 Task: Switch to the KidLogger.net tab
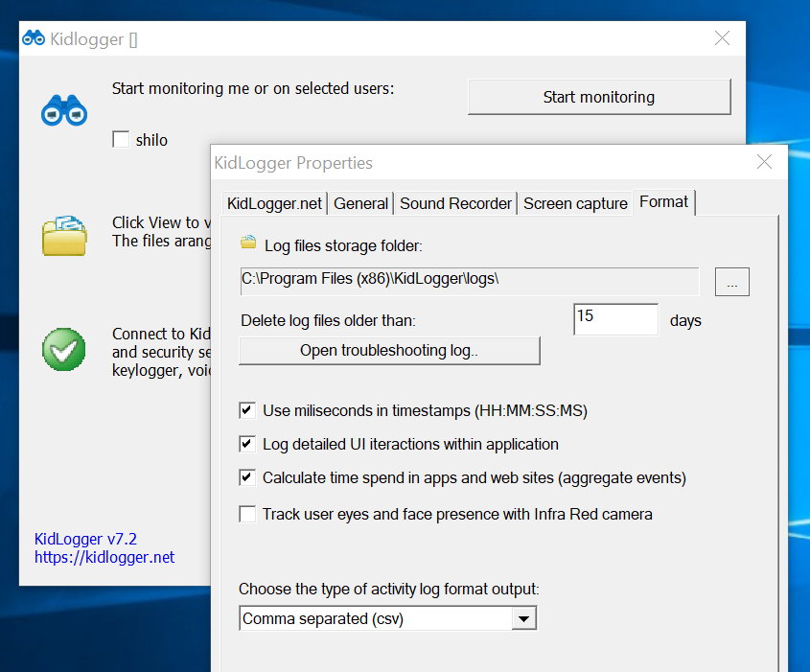(x=274, y=203)
